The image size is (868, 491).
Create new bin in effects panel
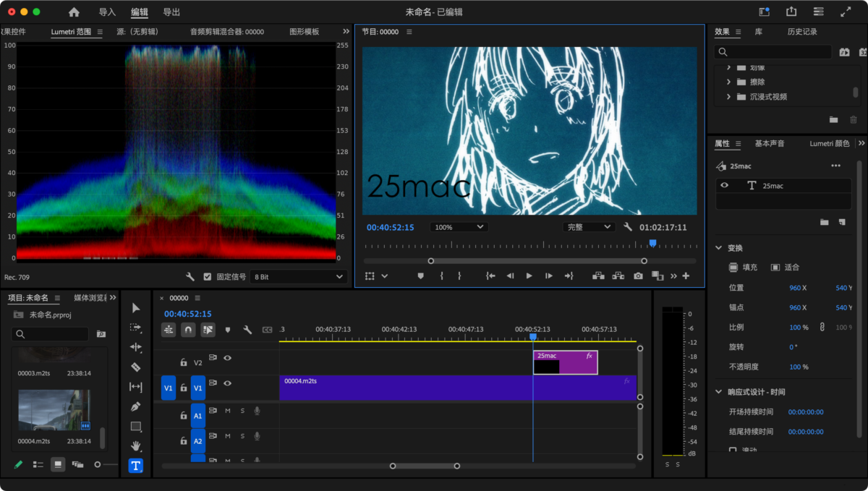click(833, 119)
